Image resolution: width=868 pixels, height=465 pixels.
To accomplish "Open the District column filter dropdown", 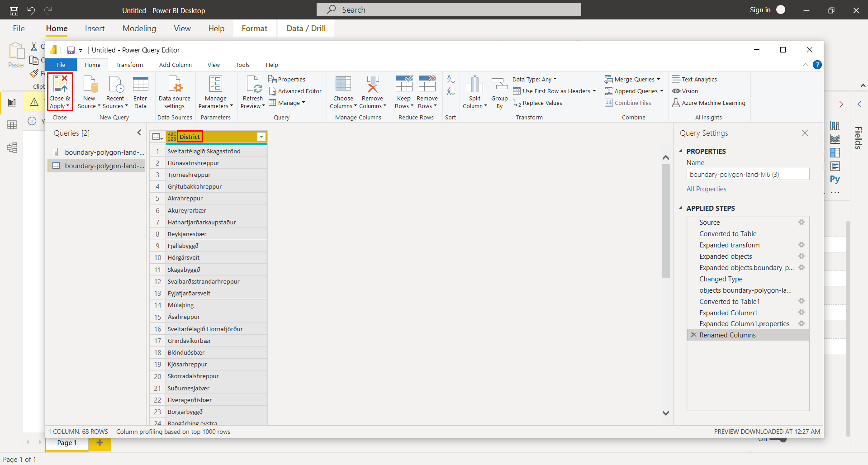I will coord(261,136).
